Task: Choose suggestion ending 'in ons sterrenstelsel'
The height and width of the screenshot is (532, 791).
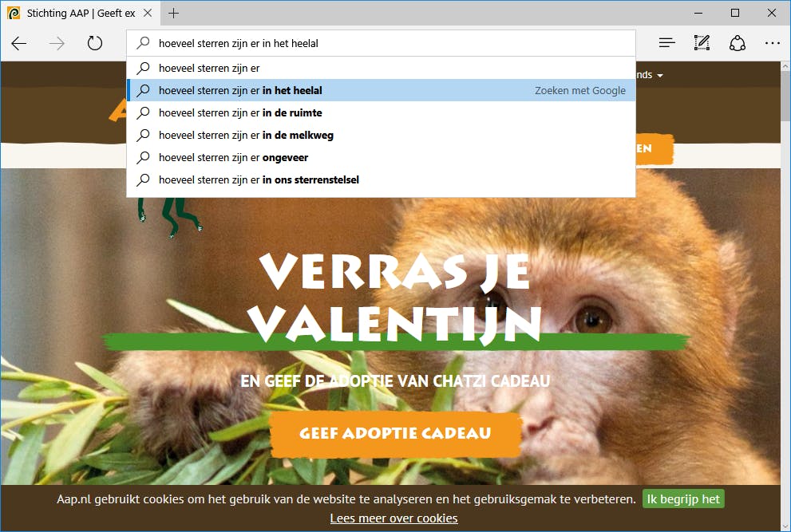Action: [x=381, y=179]
